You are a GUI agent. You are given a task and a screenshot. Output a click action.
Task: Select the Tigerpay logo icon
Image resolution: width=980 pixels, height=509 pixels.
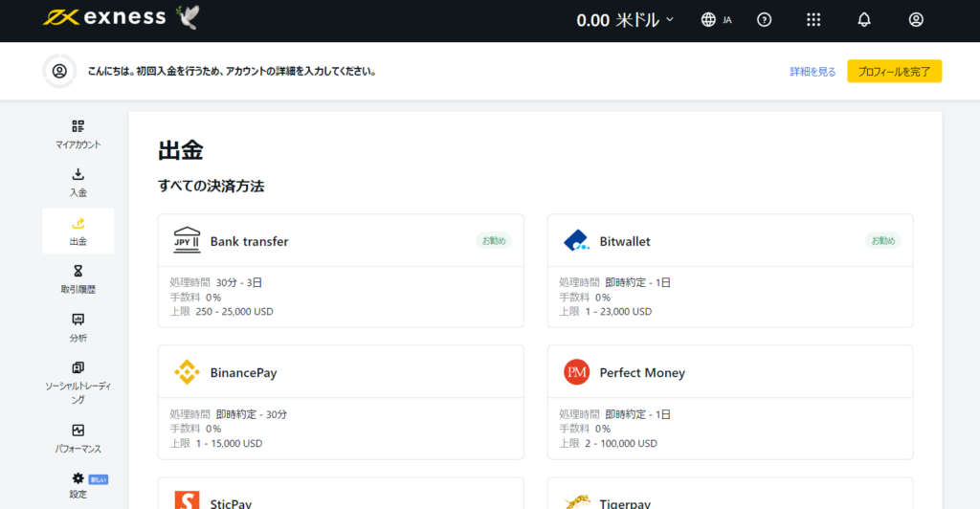tap(576, 501)
